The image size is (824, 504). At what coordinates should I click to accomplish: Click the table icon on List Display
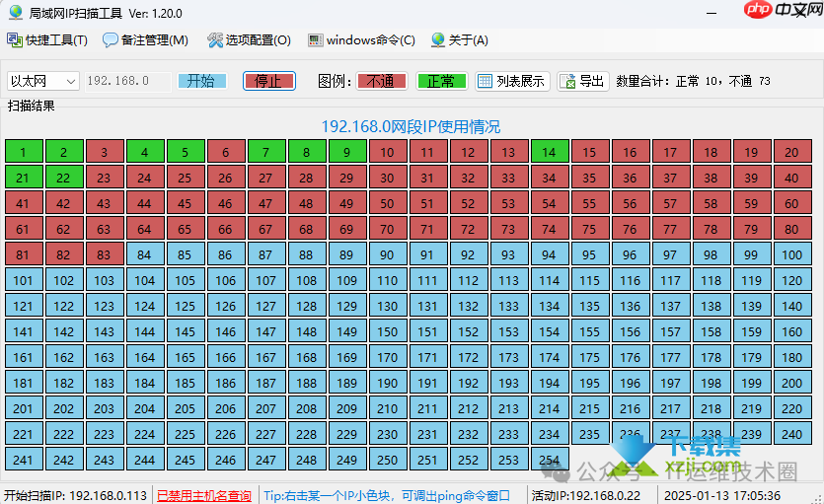click(x=486, y=81)
